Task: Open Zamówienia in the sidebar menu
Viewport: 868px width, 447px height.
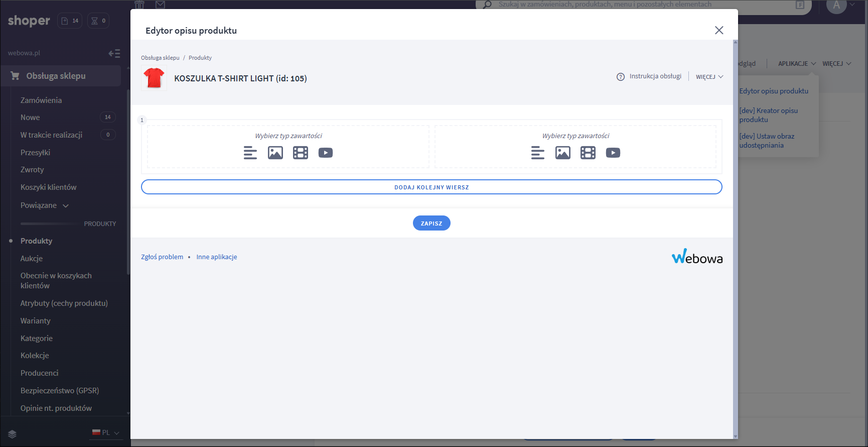Action: (x=41, y=100)
